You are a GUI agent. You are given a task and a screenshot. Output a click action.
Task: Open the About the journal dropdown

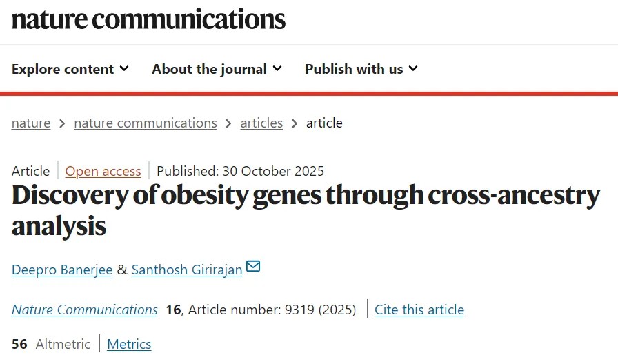pyautogui.click(x=217, y=69)
